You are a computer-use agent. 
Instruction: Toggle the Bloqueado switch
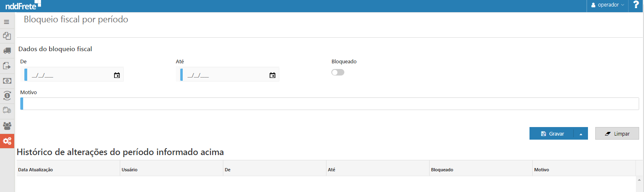[x=338, y=72]
